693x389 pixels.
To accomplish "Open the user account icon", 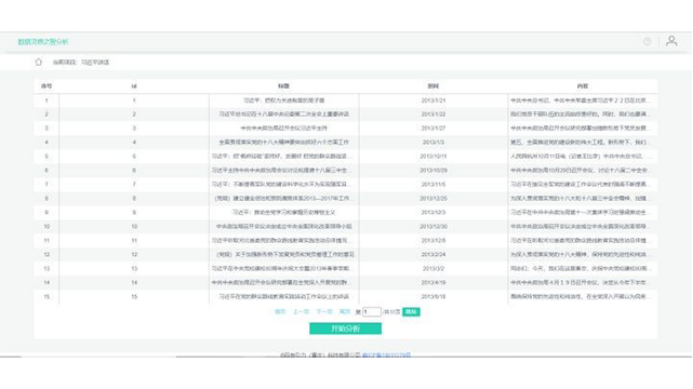I will (x=671, y=41).
